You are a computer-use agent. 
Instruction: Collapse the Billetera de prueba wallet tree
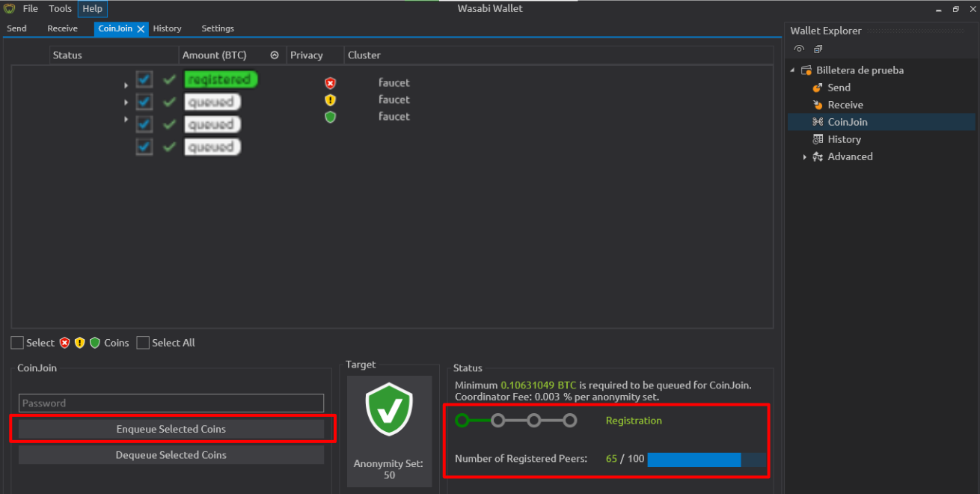point(794,70)
